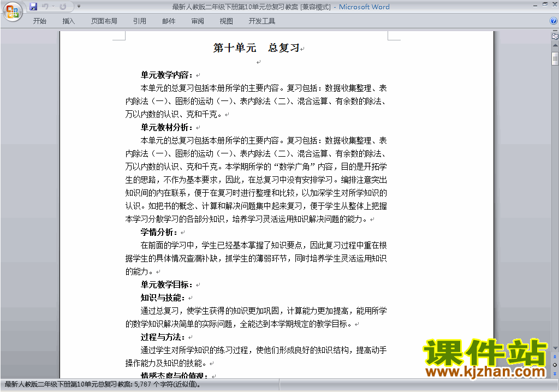This screenshot has width=559, height=392.
Task: Click the title '第十单元 总复习'
Action: click(256, 48)
